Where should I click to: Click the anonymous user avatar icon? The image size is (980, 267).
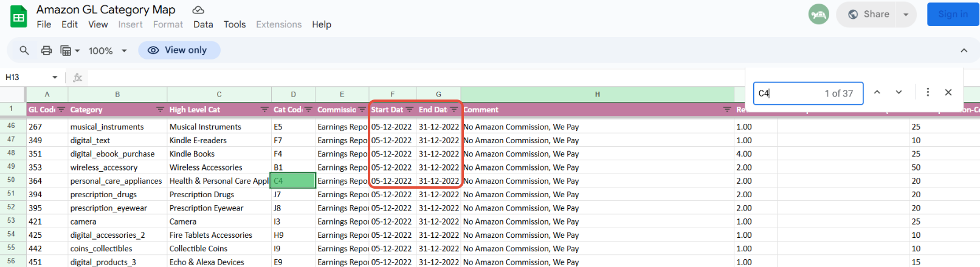tap(818, 14)
